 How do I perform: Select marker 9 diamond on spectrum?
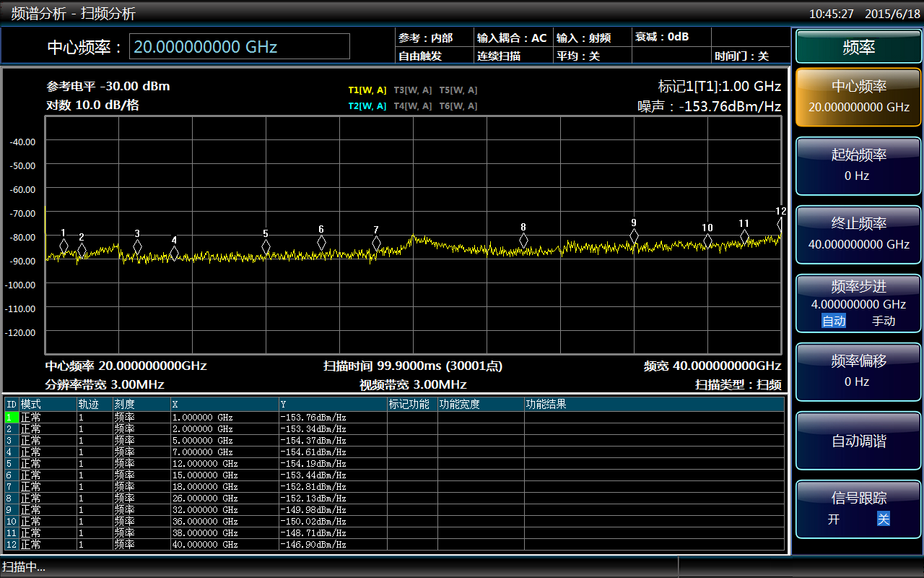[x=634, y=236]
